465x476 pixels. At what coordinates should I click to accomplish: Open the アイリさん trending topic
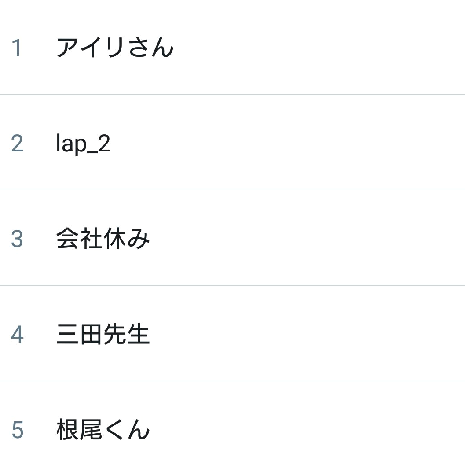pyautogui.click(x=115, y=48)
